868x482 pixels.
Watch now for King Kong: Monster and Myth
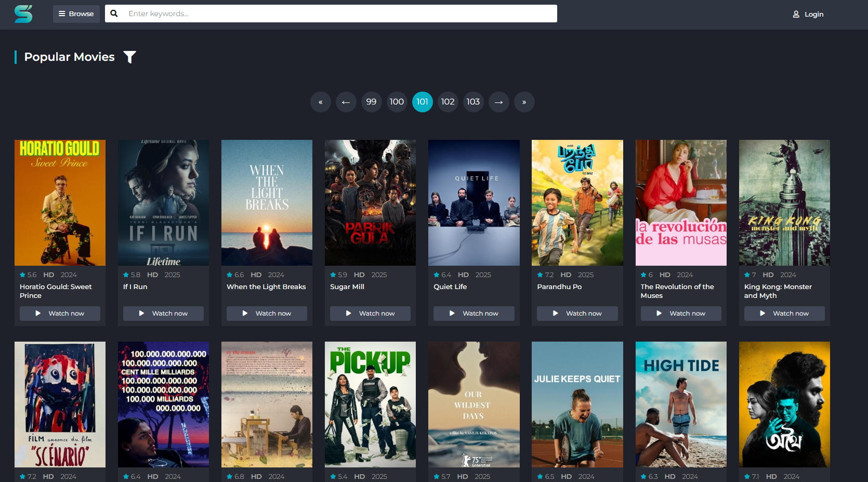784,314
